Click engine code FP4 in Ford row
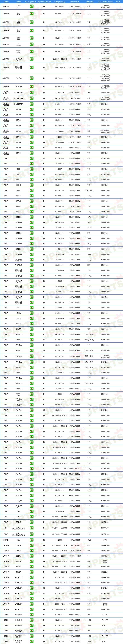The height and width of the screenshot is (644, 123). [105, 540]
